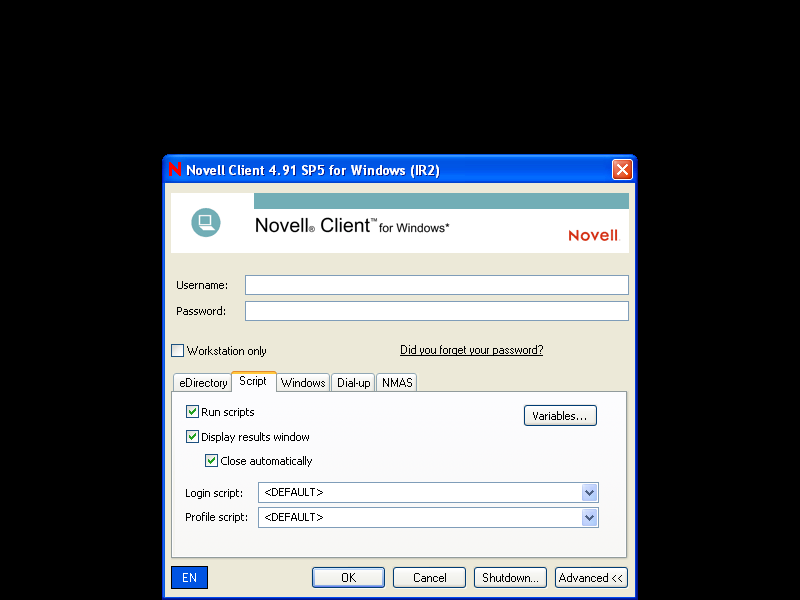This screenshot has height=600, width=800.
Task: Open the Variables dialog button
Action: pos(560,415)
